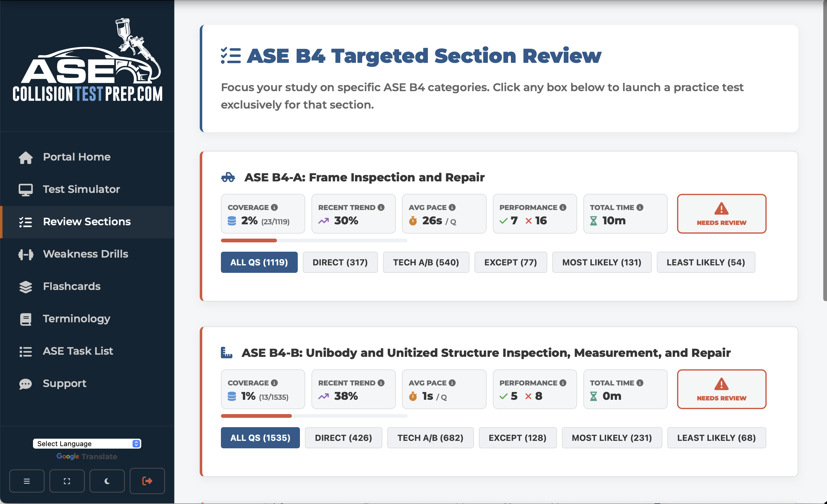Click the Support chat bubble icon
Screen dimensions: 827x504
pyautogui.click(x=26, y=384)
